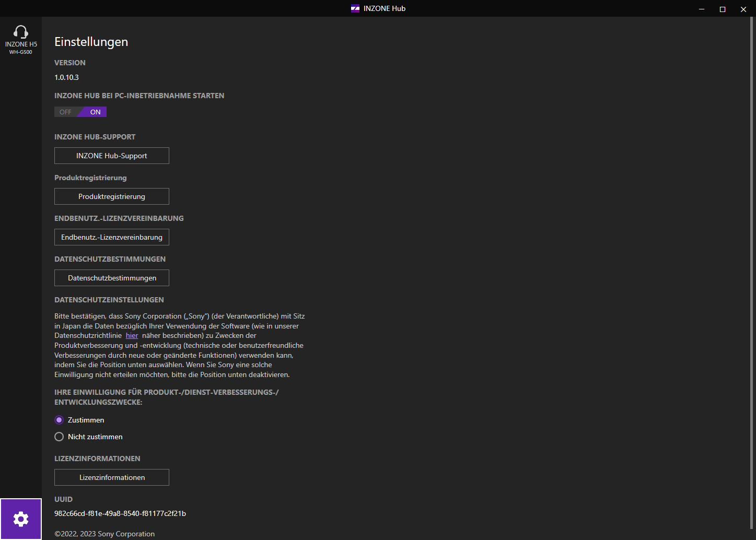
Task: Click the UUID value text
Action: click(120, 513)
